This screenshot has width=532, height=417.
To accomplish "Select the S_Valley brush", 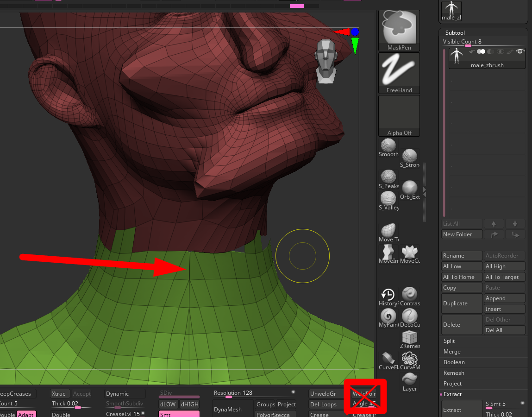I will 388,201.
